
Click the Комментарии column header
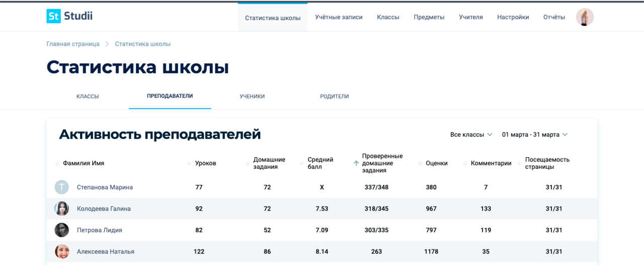pos(491,163)
